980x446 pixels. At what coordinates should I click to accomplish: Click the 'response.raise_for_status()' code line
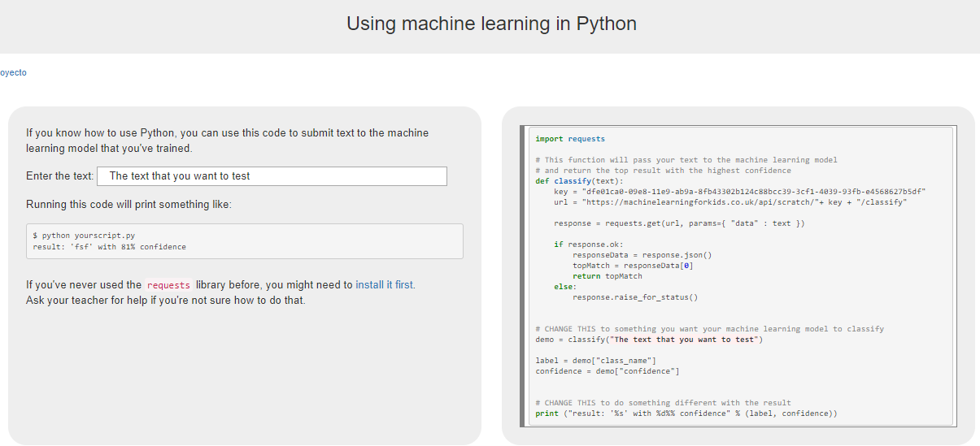point(634,297)
